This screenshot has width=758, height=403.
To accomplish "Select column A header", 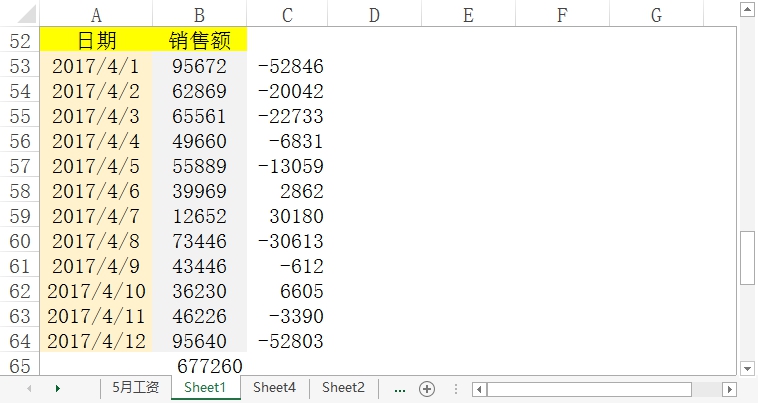I will point(96,15).
